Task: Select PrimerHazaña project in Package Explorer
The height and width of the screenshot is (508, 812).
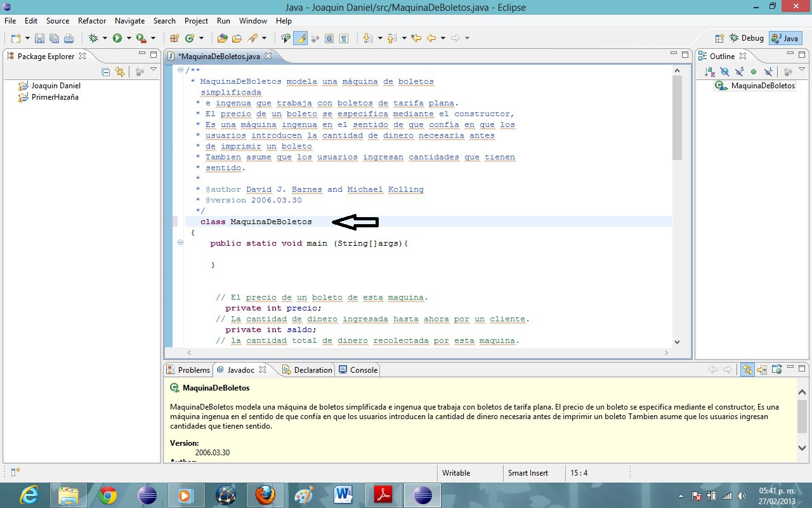Action: [x=55, y=97]
